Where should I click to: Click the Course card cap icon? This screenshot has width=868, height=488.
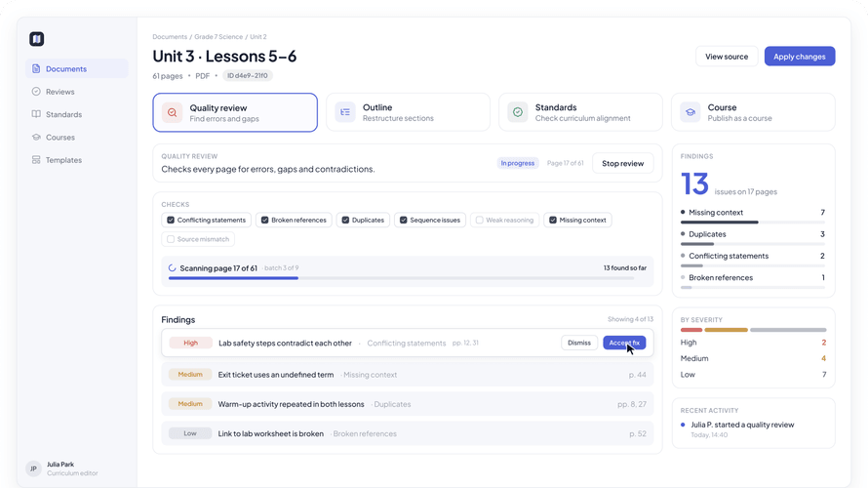(x=690, y=112)
